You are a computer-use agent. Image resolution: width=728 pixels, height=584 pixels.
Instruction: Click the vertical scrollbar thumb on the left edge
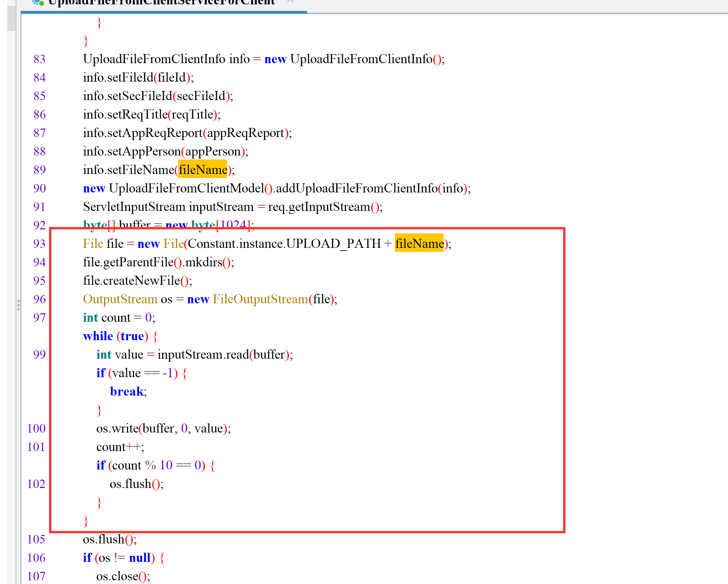click(11, 17)
